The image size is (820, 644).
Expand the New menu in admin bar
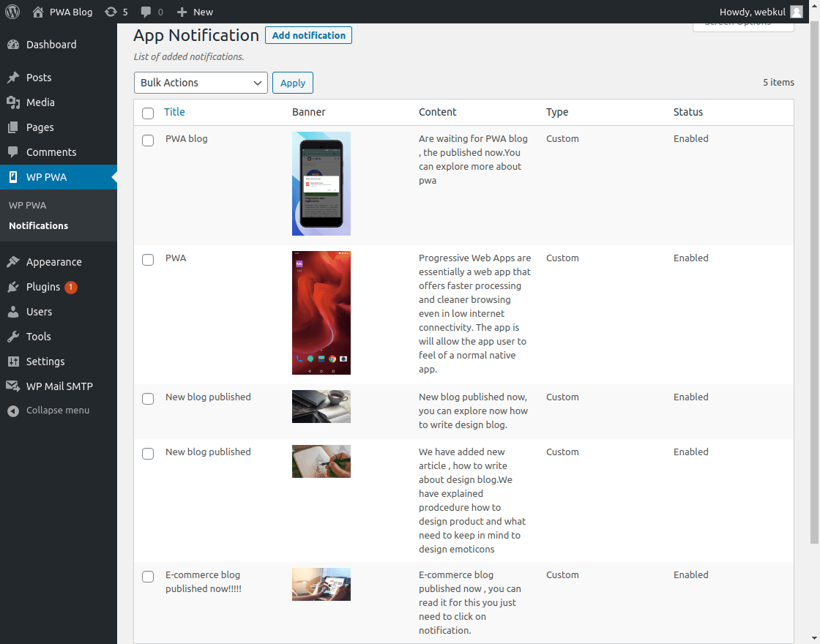pyautogui.click(x=195, y=12)
